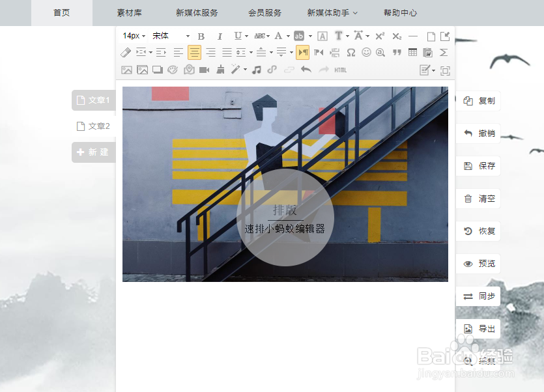This screenshot has width=544, height=392.
Task: Click the undo arrow in the editor toolbar
Action: 305,70
